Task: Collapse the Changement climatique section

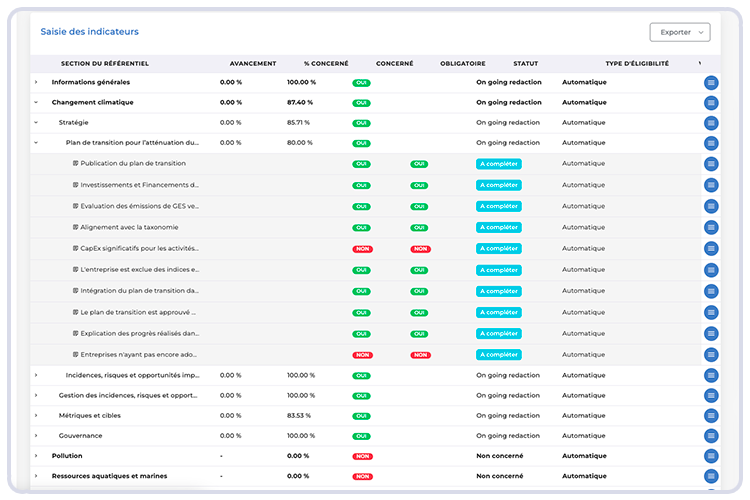Action: [36, 102]
